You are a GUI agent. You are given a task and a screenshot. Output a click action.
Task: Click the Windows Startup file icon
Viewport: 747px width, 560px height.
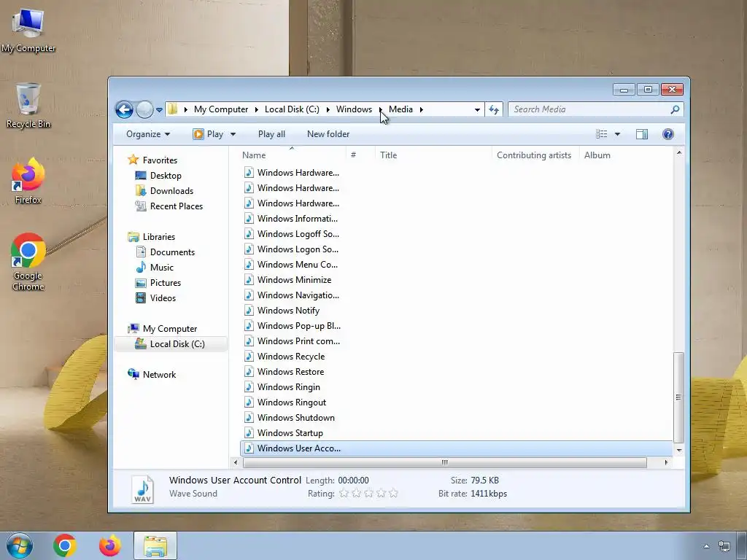249,433
